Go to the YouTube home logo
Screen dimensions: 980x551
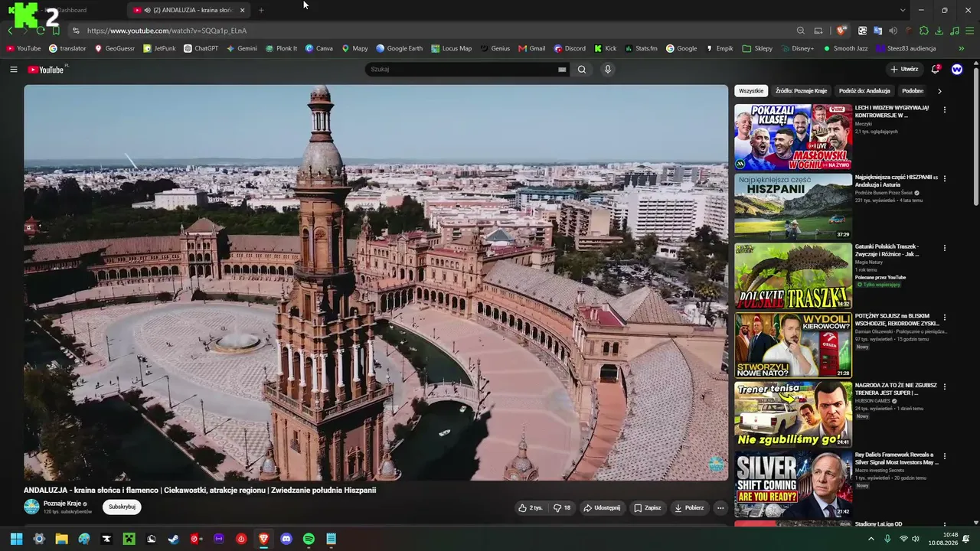tap(46, 70)
